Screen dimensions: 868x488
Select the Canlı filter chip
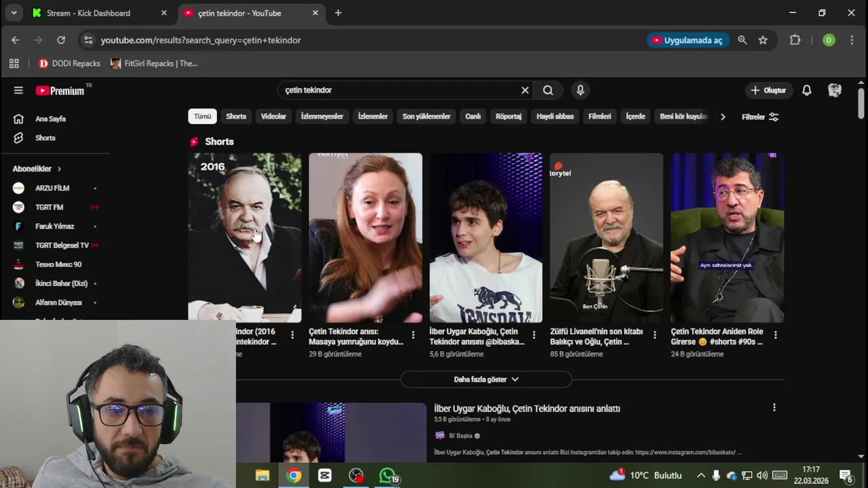tap(473, 117)
